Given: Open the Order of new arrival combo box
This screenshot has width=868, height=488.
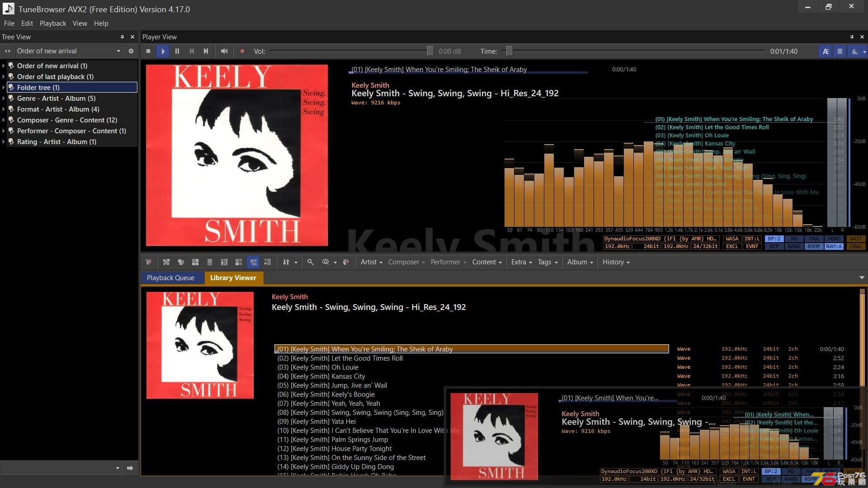Looking at the screenshot, I should (69, 51).
